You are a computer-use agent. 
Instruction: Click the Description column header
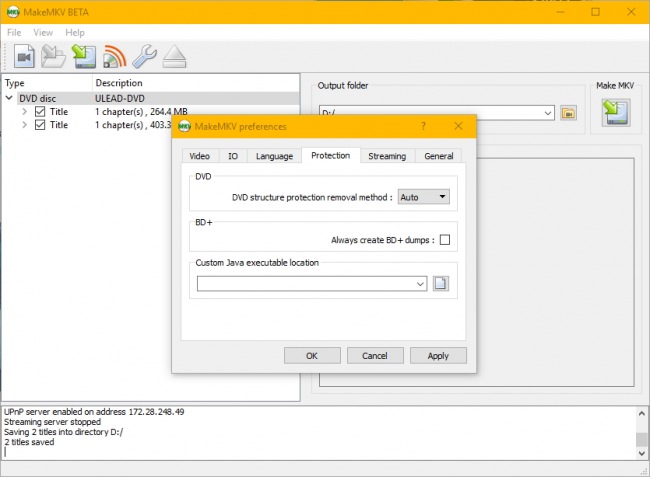196,83
